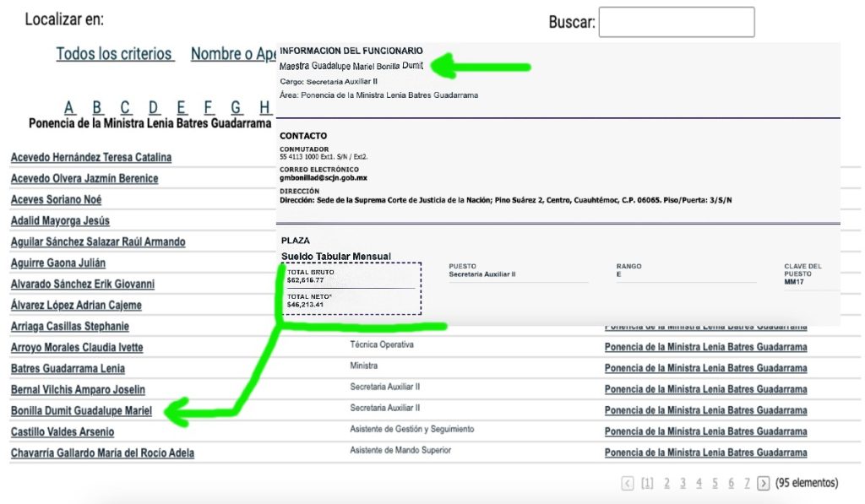Image resolution: width=865 pixels, height=504 pixels.
Task: Open Ponencia link in Arroyo Morales row
Action: tap(705, 347)
